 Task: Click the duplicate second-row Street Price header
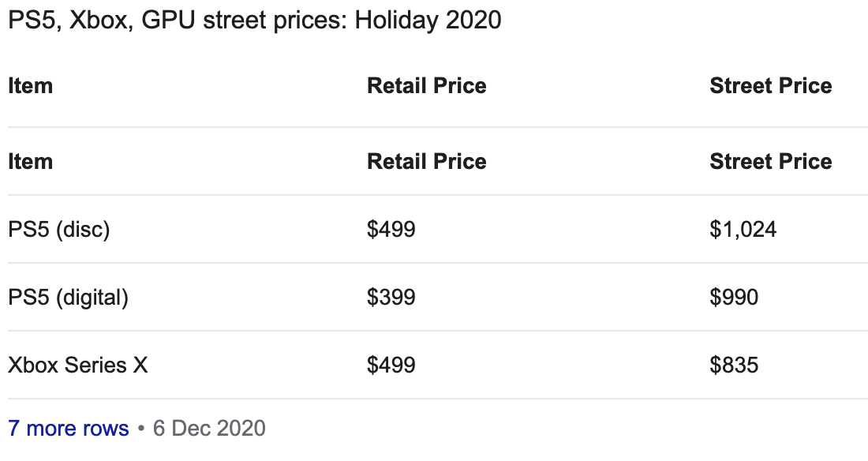click(770, 162)
